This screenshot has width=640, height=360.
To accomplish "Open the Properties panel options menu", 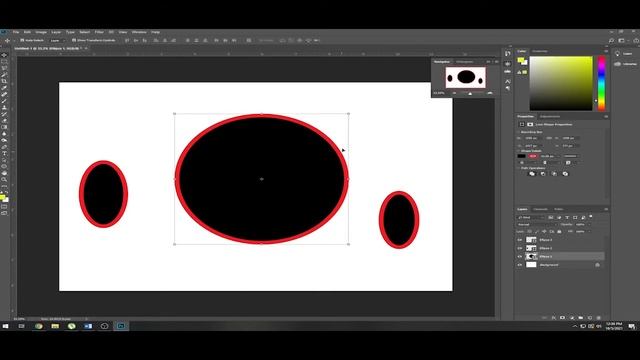I will click(x=606, y=117).
